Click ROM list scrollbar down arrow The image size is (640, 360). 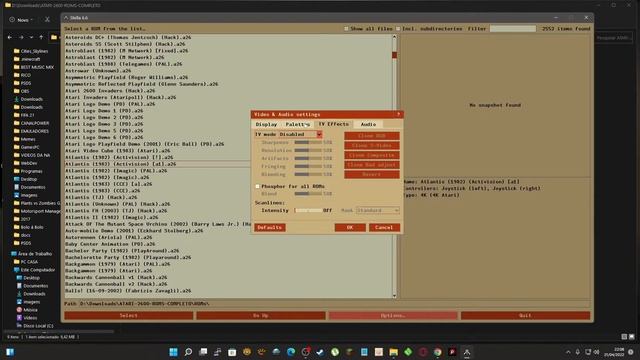coord(394,296)
